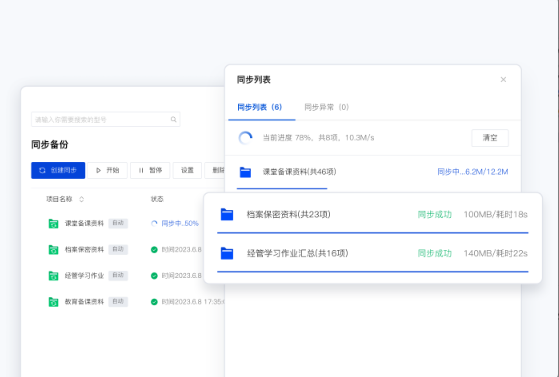559x377 pixels.
Task: Click the 自动 tag beside 课堂备课资料
Action: tap(118, 223)
